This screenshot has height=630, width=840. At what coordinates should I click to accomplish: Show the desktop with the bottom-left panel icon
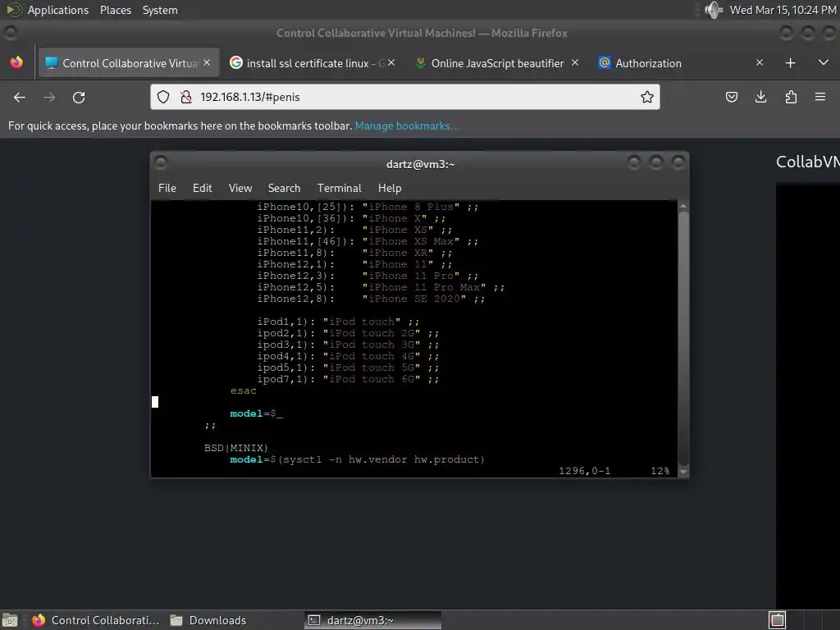(10, 620)
